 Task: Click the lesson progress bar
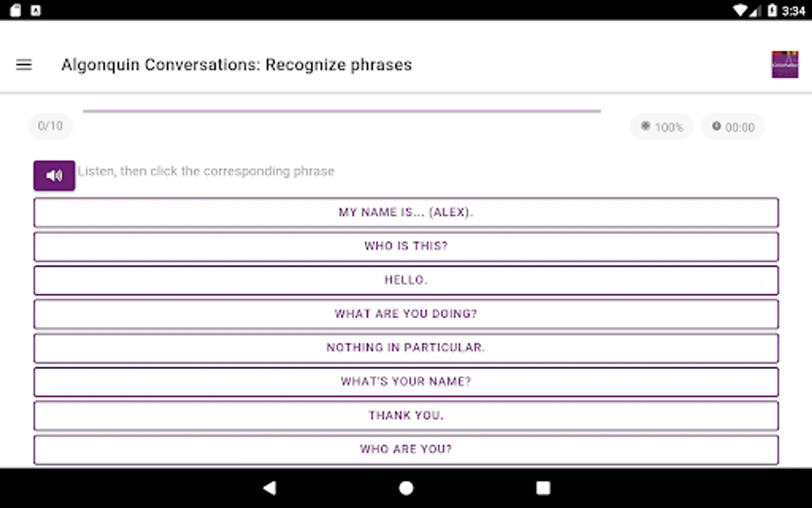pos(342,111)
